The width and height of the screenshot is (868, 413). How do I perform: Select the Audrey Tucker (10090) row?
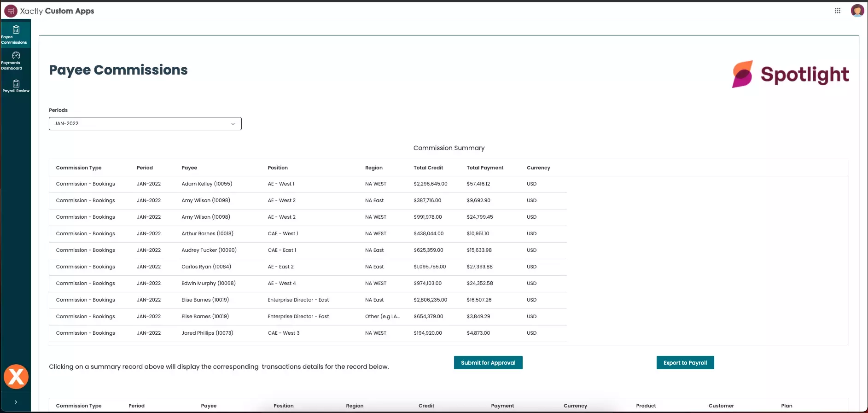308,250
